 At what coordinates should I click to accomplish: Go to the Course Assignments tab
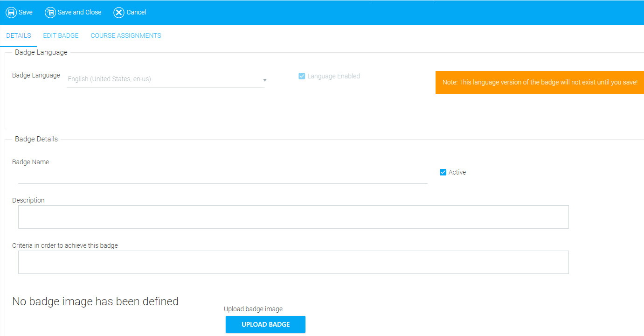coord(126,36)
